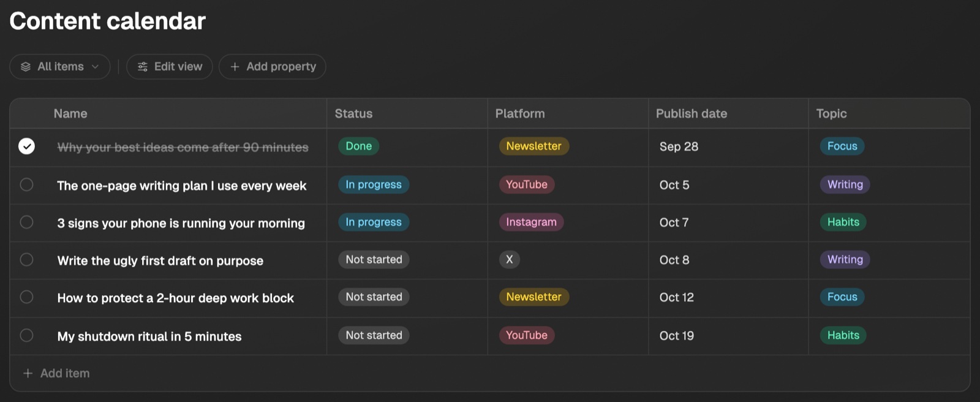The image size is (980, 402).
Task: Click the YouTube tag in the Oct 19 row
Action: coord(527,335)
